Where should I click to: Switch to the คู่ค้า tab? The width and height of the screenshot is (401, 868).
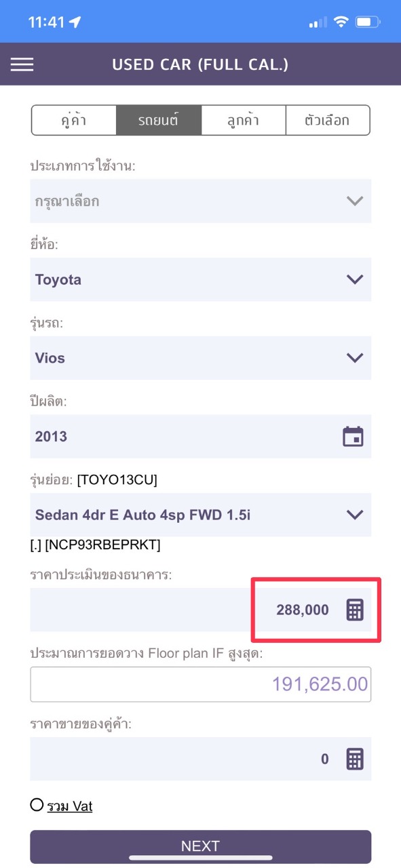click(74, 121)
